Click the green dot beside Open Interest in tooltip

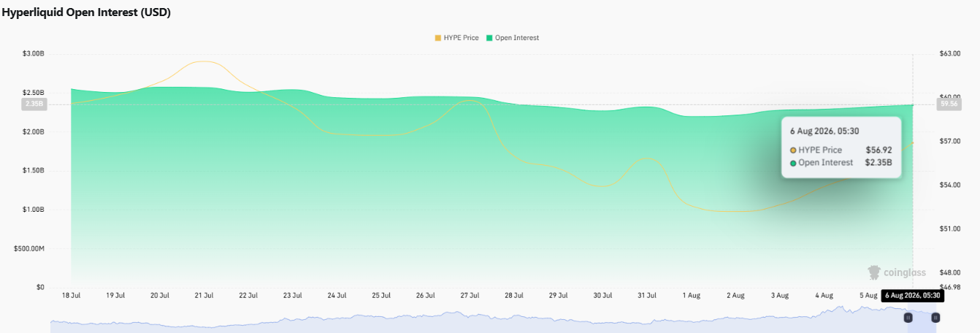click(793, 162)
